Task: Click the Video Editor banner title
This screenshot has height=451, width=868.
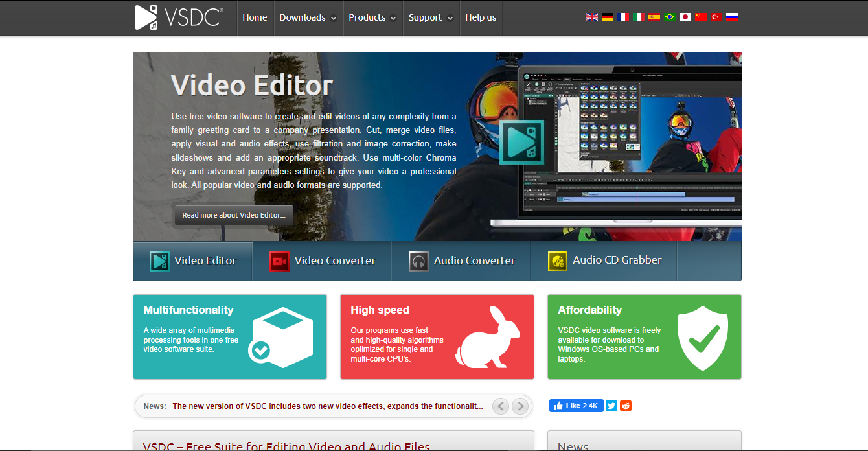Action: tap(252, 85)
